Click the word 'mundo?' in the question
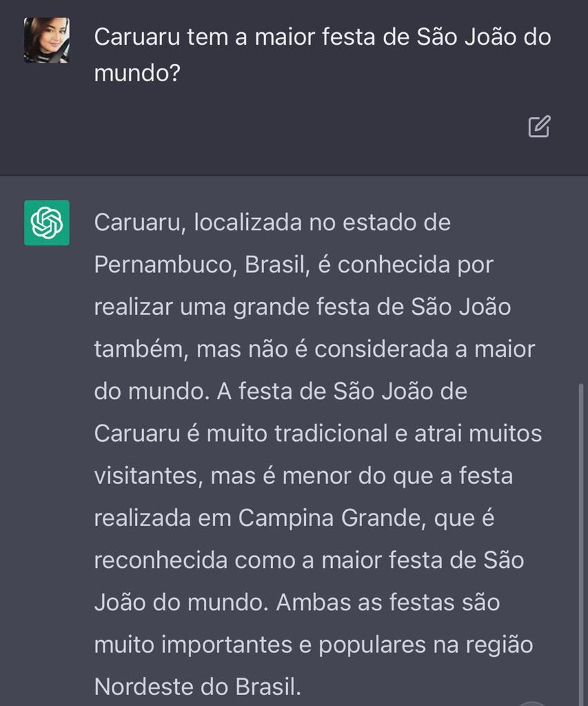 pos(137,74)
